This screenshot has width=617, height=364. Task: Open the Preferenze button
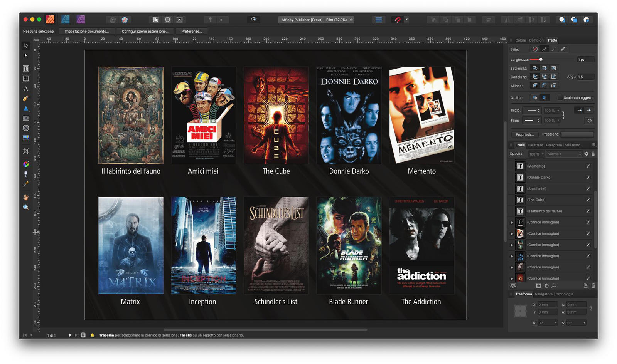click(192, 32)
